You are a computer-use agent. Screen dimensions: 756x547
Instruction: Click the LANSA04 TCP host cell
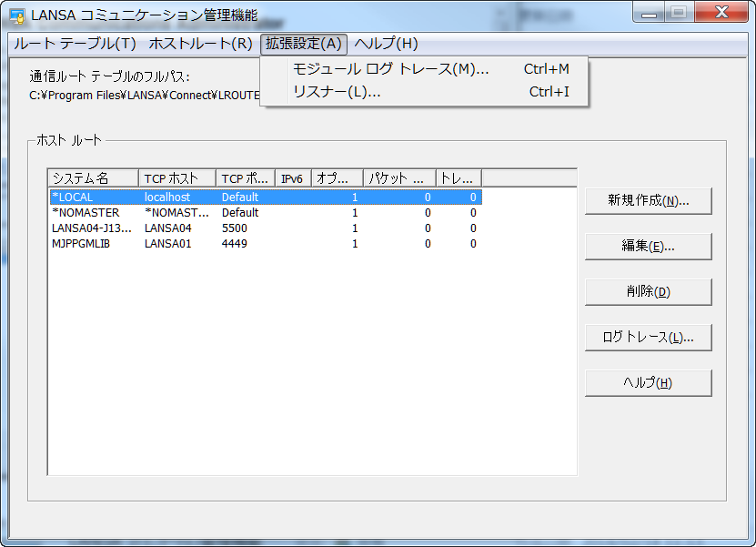pyautogui.click(x=167, y=228)
